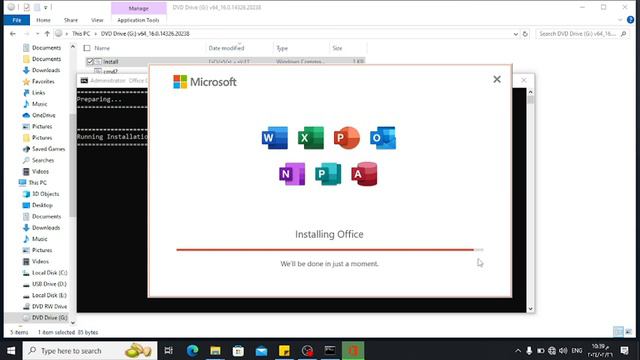Image resolution: width=640 pixels, height=360 pixels.
Task: Click the installation progress bar
Action: (330, 249)
